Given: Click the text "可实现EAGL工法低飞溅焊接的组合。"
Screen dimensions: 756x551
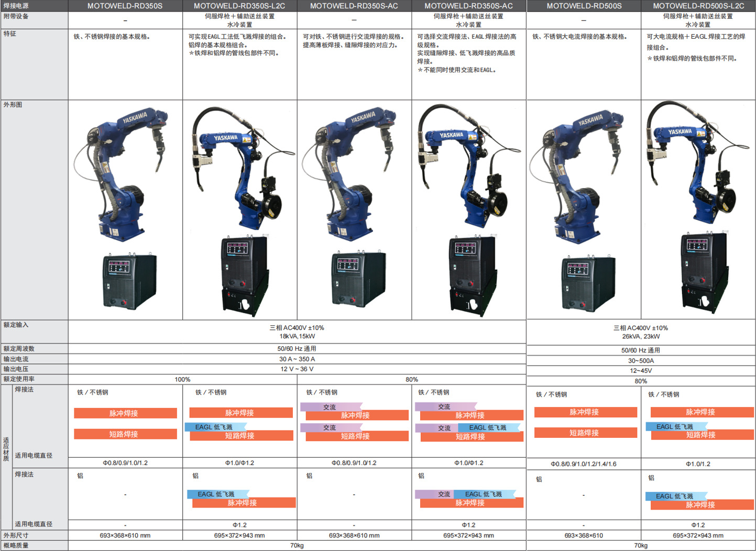Looking at the screenshot, I should [237, 37].
